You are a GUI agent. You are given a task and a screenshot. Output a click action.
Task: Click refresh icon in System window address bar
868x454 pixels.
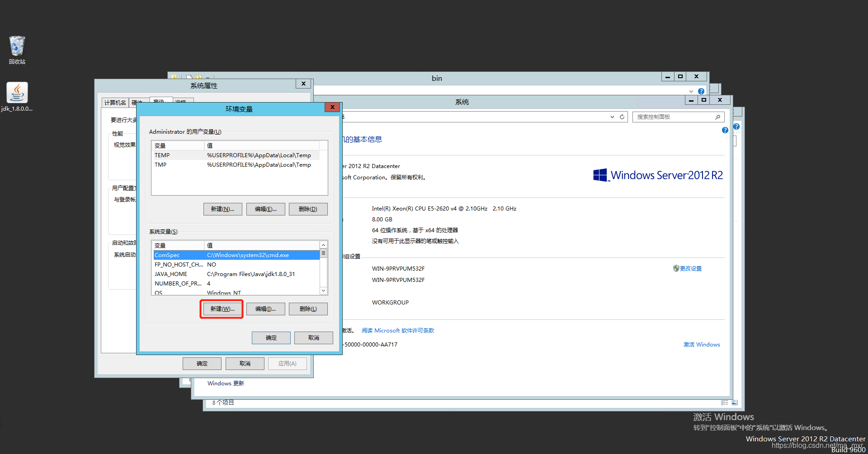622,117
